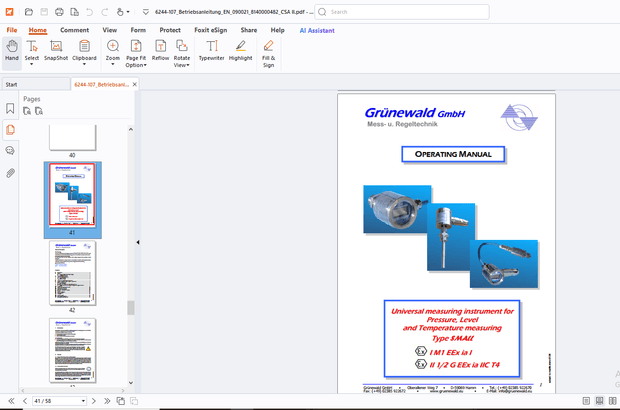This screenshot has height=410, width=620.
Task: Select the thumbnail below page 42
Action: coord(72,350)
